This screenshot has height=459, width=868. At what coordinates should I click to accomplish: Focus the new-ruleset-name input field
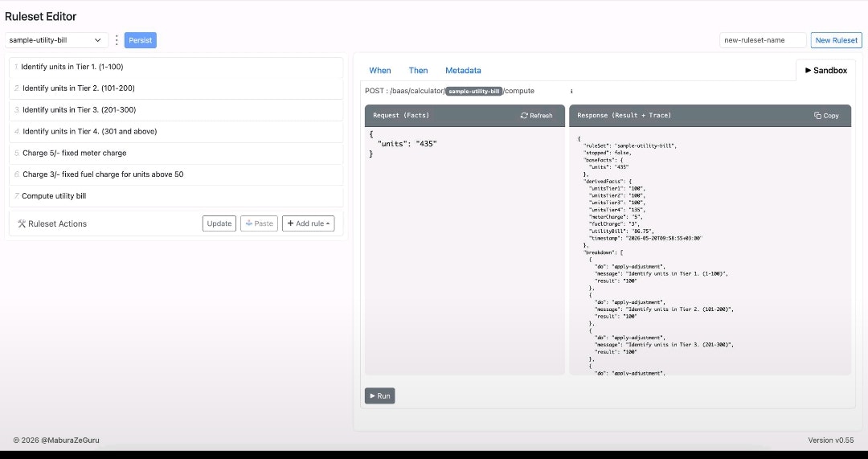click(763, 40)
